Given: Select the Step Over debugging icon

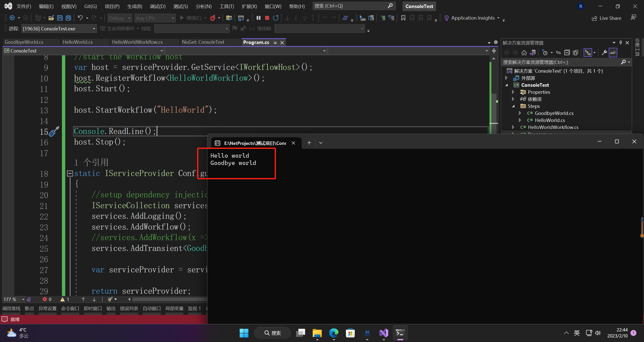Looking at the screenshot, I should [305, 18].
